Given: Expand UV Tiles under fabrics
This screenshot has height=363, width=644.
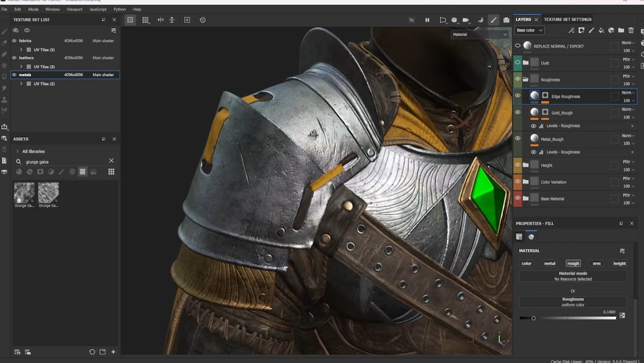Looking at the screenshot, I should click(x=21, y=50).
